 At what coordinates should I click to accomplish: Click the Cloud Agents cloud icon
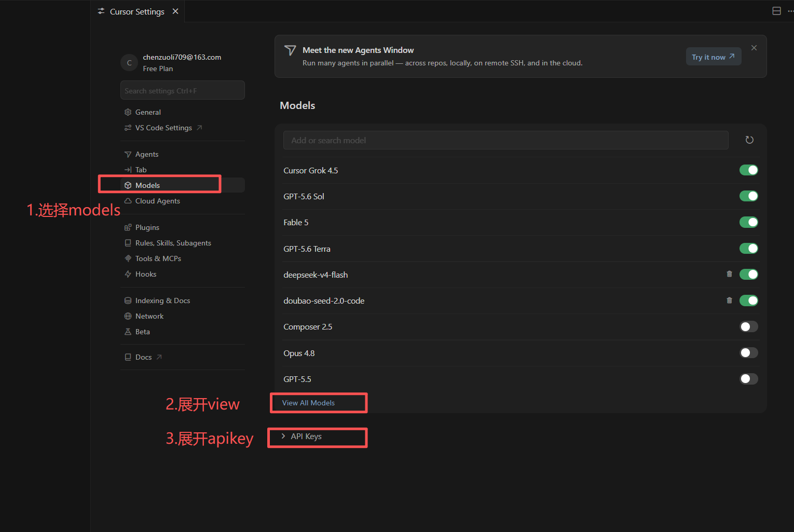pyautogui.click(x=128, y=201)
